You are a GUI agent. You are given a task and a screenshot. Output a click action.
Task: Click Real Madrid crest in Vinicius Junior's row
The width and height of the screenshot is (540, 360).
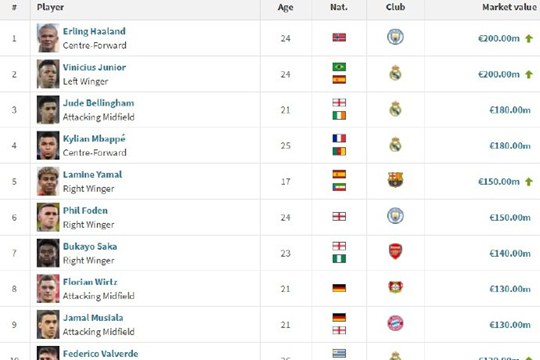395,73
